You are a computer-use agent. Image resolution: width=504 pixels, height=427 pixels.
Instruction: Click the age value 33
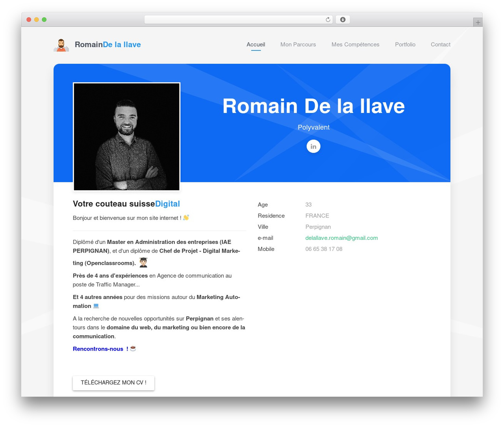tap(308, 205)
